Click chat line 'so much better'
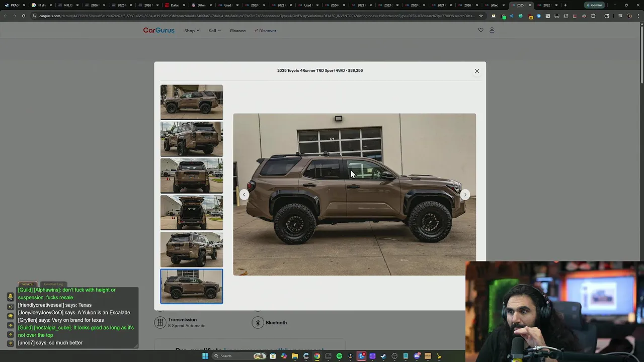 pyautogui.click(x=50, y=343)
